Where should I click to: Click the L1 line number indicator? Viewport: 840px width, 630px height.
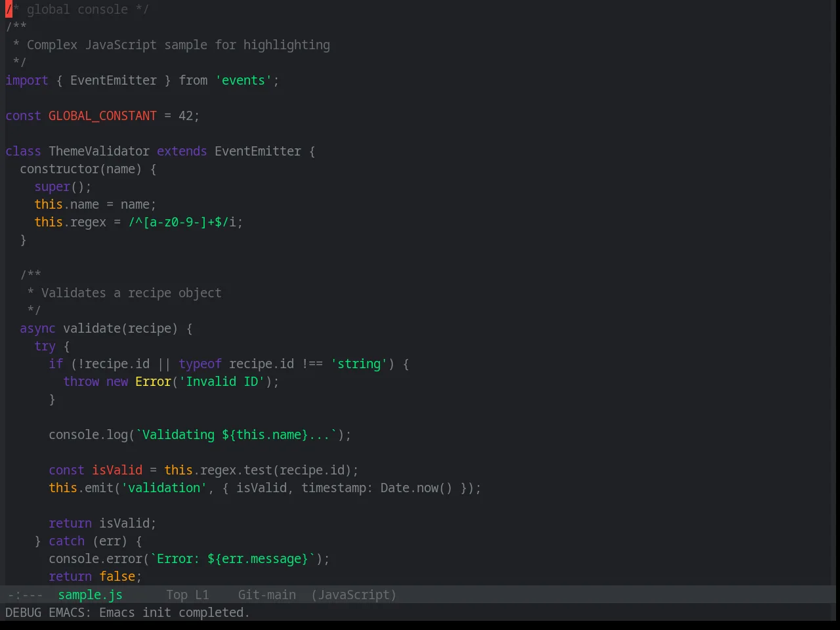pos(202,595)
